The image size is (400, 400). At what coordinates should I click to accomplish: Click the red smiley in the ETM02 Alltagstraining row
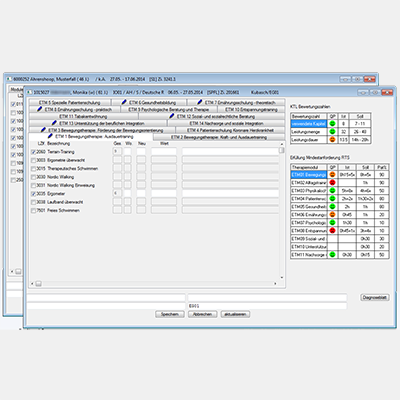[x=332, y=183]
